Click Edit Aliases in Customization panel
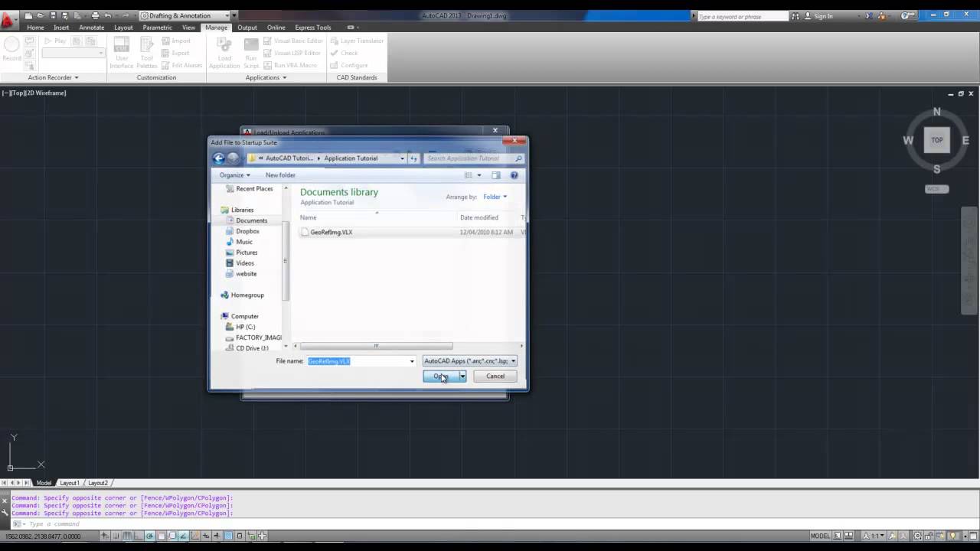Viewport: 980px width, 551px height. 181,65
